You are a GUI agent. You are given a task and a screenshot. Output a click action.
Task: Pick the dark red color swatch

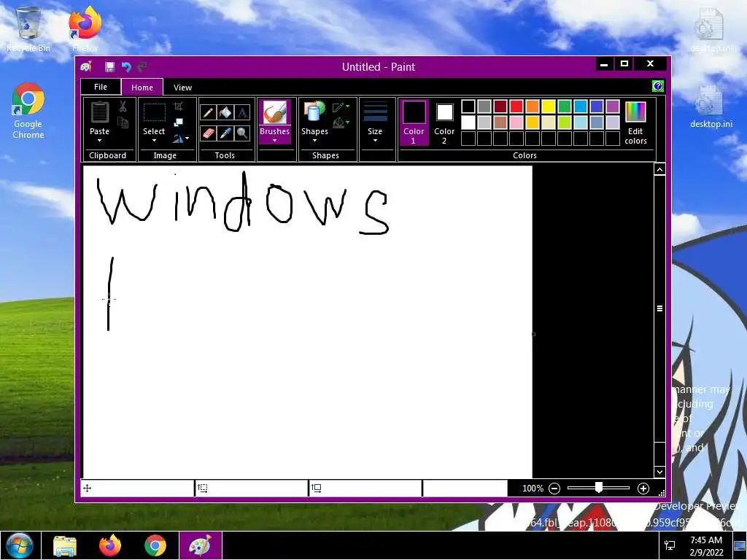(x=500, y=106)
